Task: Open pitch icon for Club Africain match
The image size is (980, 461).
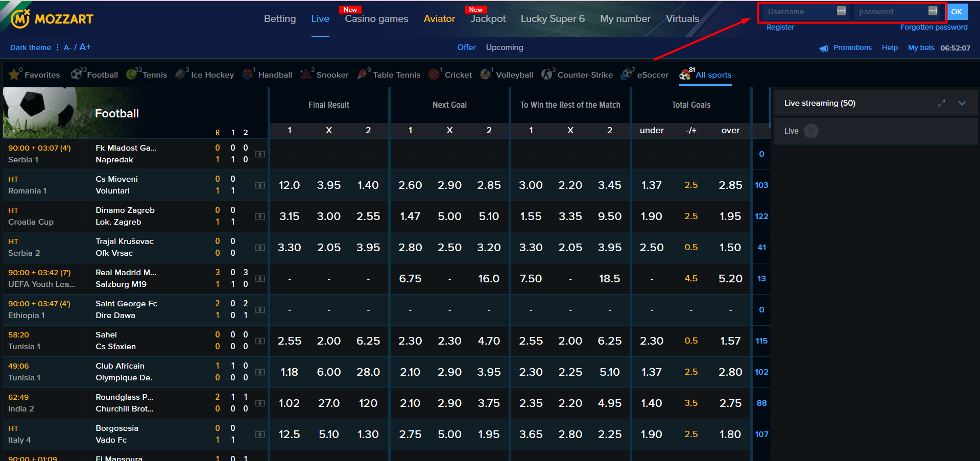Action: click(x=260, y=372)
